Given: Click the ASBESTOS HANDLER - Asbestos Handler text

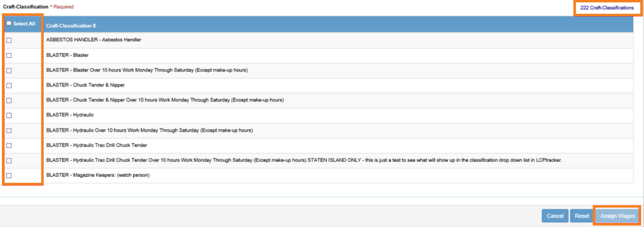Looking at the screenshot, I should click(93, 40).
